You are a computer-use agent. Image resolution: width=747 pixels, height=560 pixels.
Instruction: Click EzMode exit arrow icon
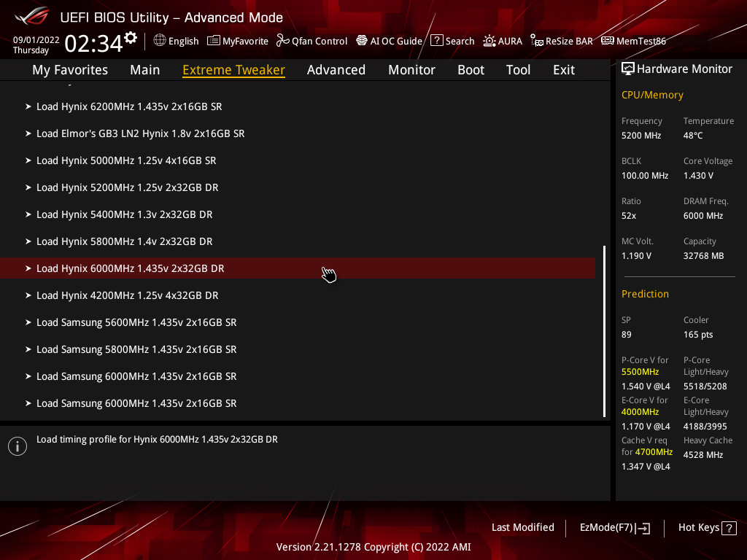click(x=643, y=528)
